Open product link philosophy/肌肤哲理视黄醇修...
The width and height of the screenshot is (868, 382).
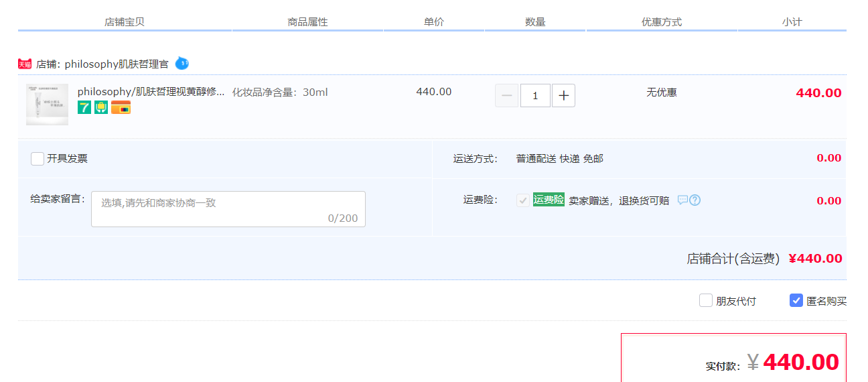151,92
